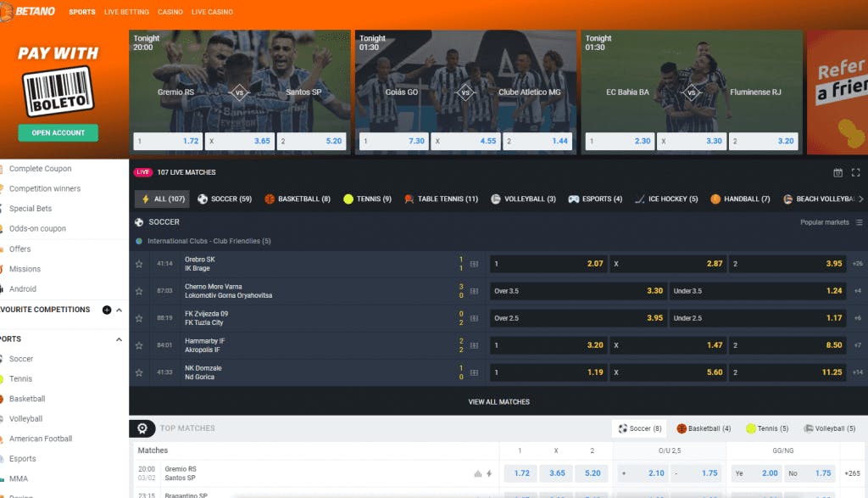868x498 pixels.
Task: Click the Open Account button
Action: tap(58, 132)
